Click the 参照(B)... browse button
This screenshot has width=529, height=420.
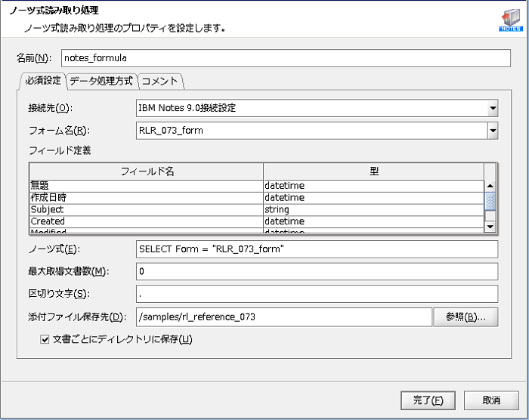466,317
